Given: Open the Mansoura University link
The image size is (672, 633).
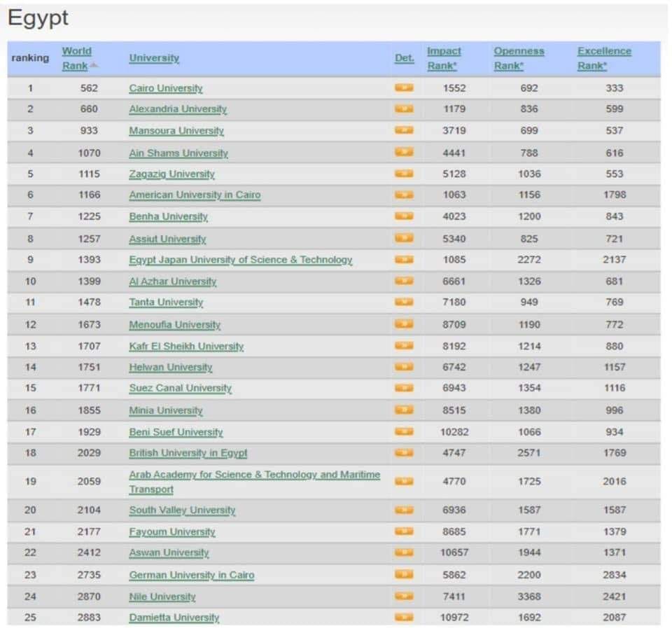Looking at the screenshot, I should [x=176, y=131].
